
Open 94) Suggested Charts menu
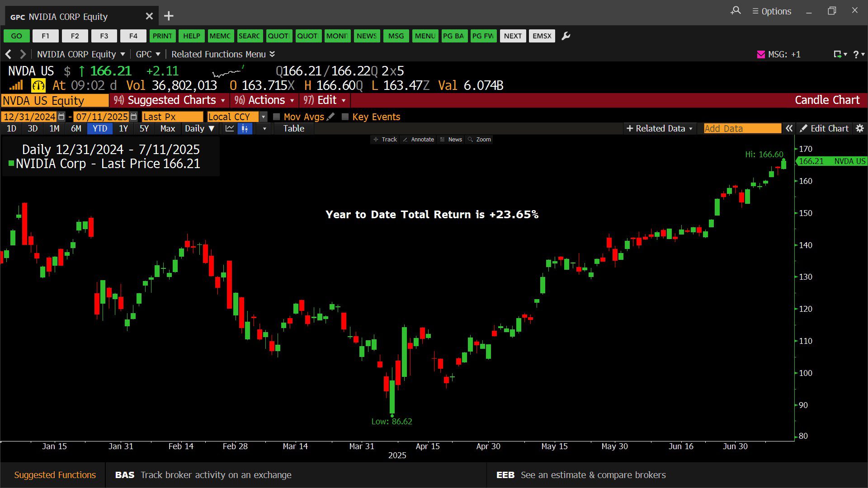point(169,100)
